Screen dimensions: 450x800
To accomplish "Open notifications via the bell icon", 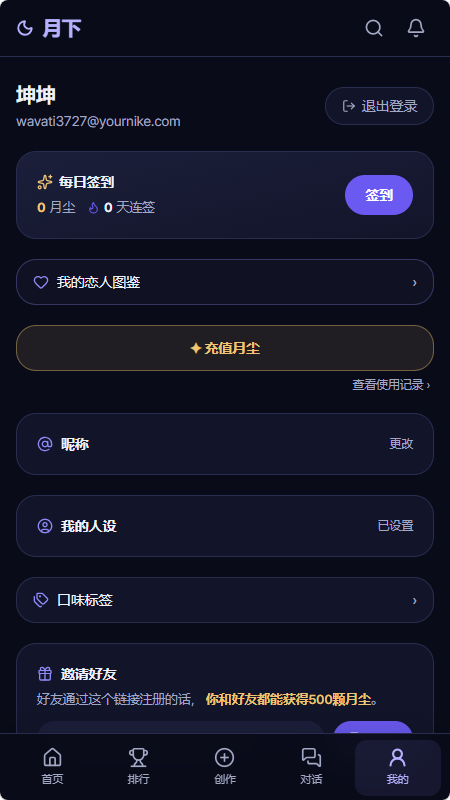I will pyautogui.click(x=416, y=28).
